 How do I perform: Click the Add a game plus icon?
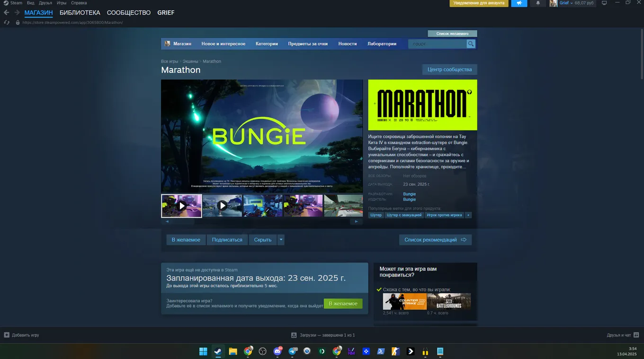tap(7, 335)
